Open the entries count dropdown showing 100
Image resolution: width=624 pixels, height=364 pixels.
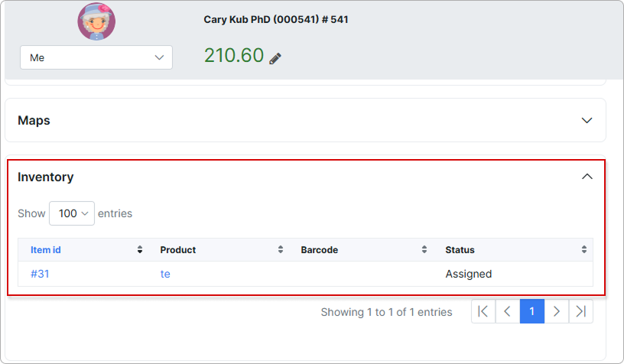coord(72,213)
